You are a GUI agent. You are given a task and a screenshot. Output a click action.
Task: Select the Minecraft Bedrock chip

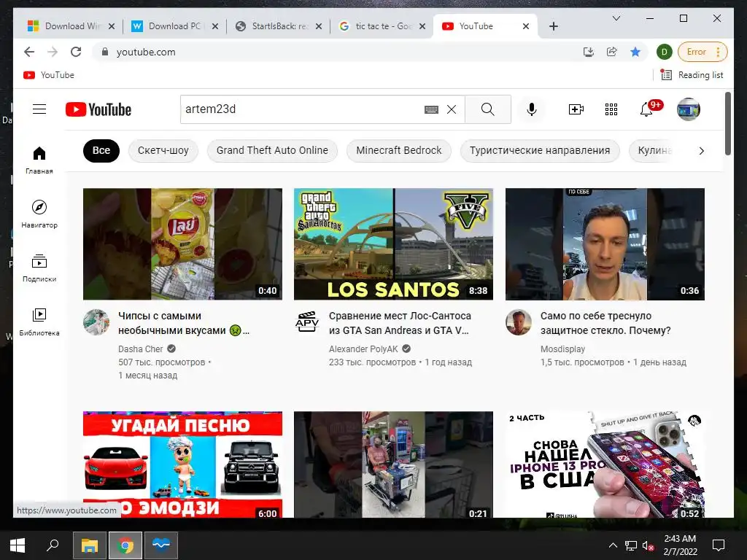click(x=399, y=150)
